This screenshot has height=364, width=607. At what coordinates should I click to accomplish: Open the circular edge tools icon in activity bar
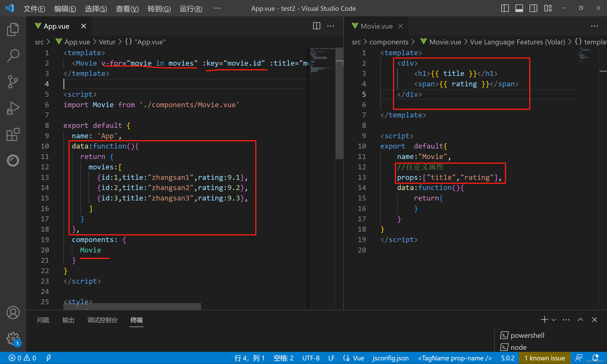click(13, 161)
